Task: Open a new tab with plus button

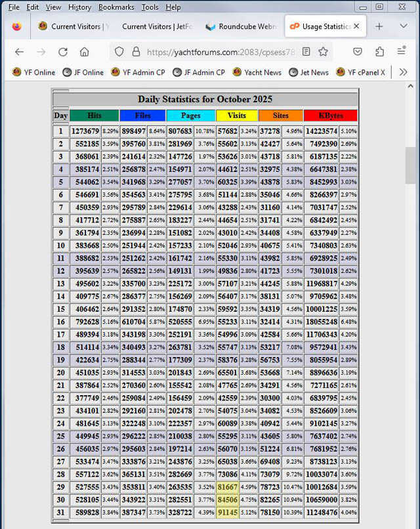Action: (x=379, y=26)
